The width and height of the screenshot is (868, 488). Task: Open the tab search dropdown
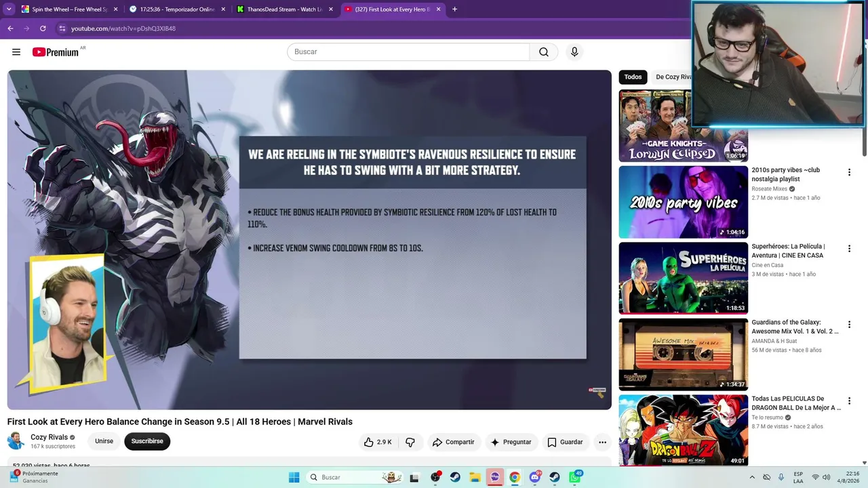click(9, 9)
